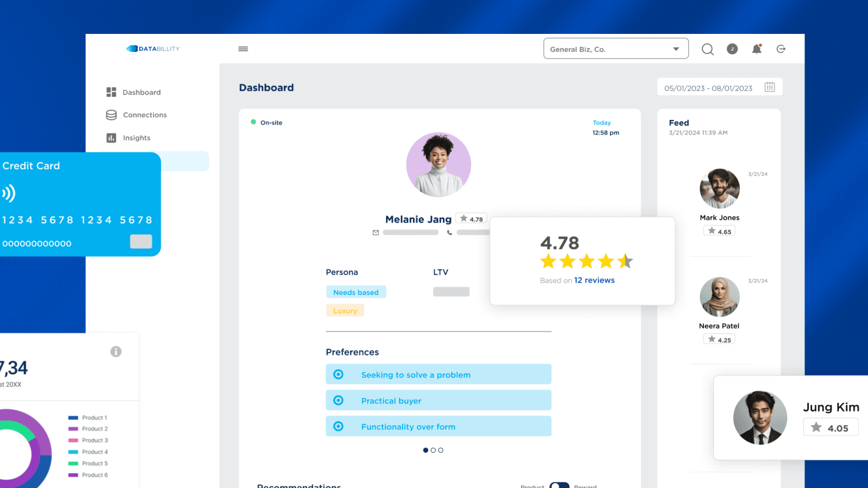
Task: Click the Jung Kim name
Action: [831, 407]
